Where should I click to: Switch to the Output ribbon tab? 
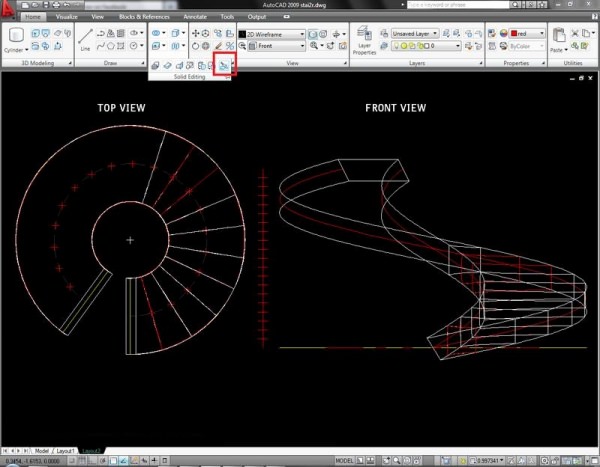(x=257, y=17)
